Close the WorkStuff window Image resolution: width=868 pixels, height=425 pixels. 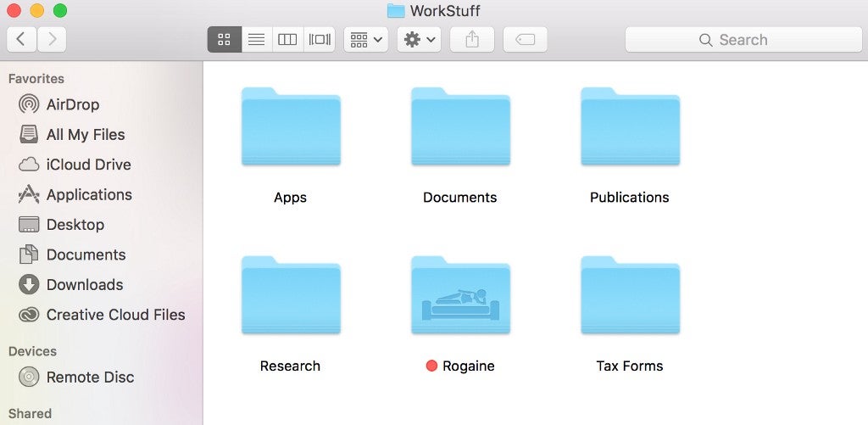(14, 10)
